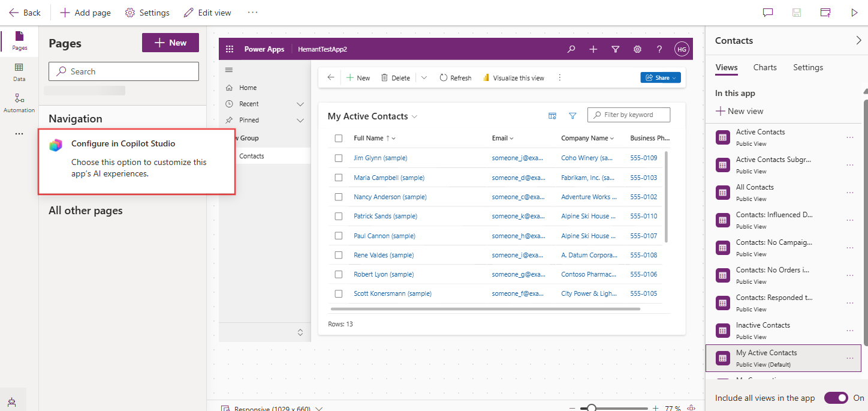Click the Comments icon in top bar
Image resolution: width=868 pixels, height=411 pixels.
(x=767, y=13)
